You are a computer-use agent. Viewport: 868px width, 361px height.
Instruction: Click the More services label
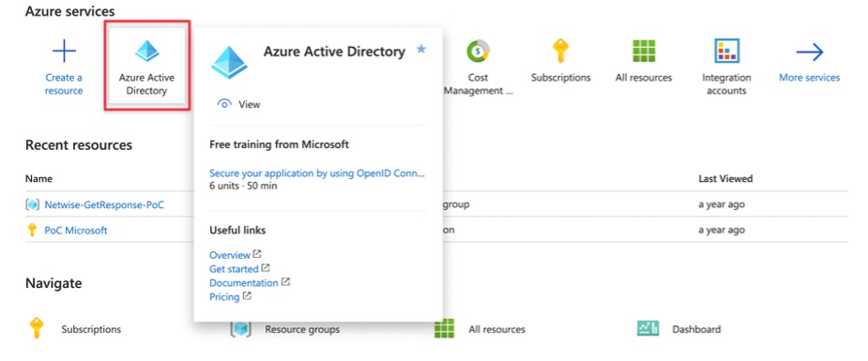click(x=809, y=78)
